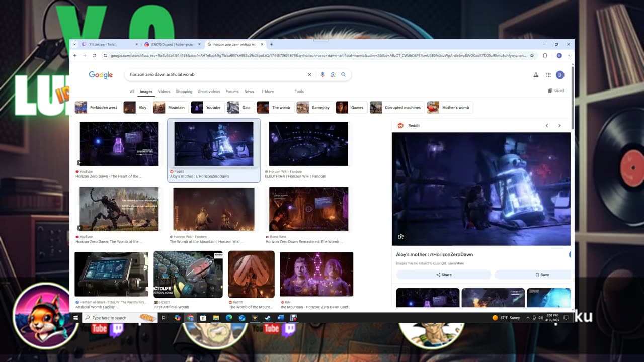The height and width of the screenshot is (362, 644).
Task: Show previous image in the preview panel
Action: [547, 126]
